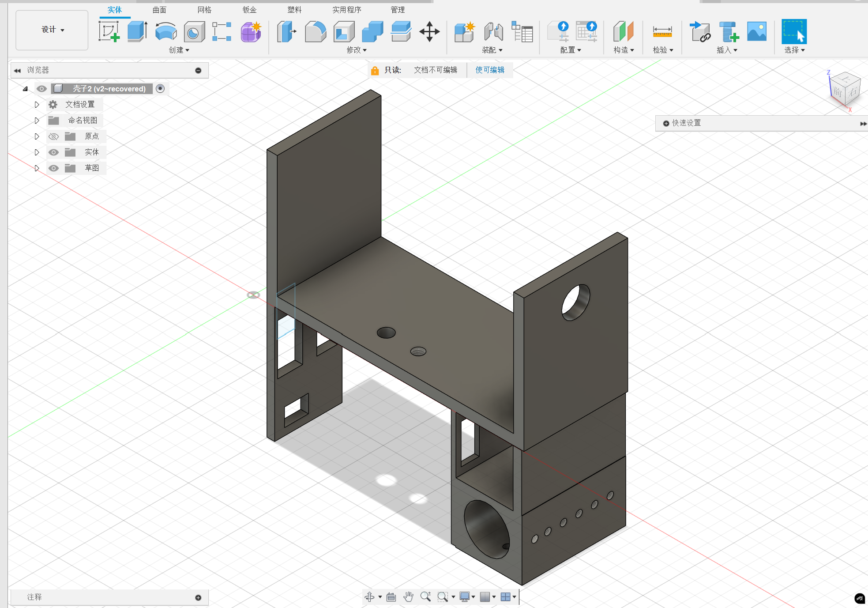The width and height of the screenshot is (868, 608).
Task: Open the Hole tool
Action: (x=194, y=31)
